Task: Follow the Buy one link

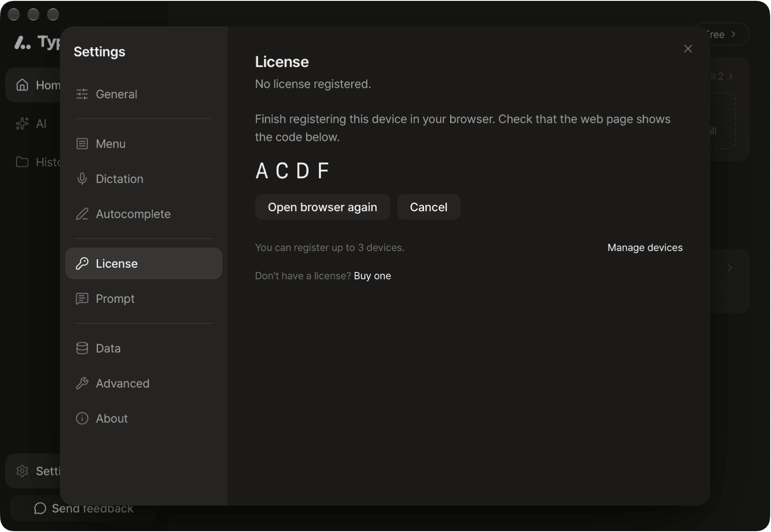Action: 372,276
